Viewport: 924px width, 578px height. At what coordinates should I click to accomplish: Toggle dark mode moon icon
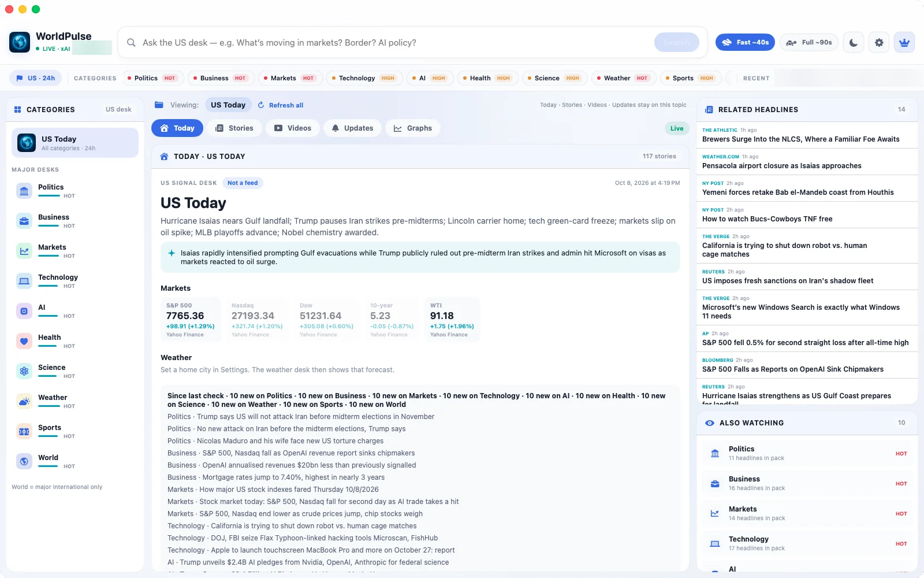click(854, 42)
